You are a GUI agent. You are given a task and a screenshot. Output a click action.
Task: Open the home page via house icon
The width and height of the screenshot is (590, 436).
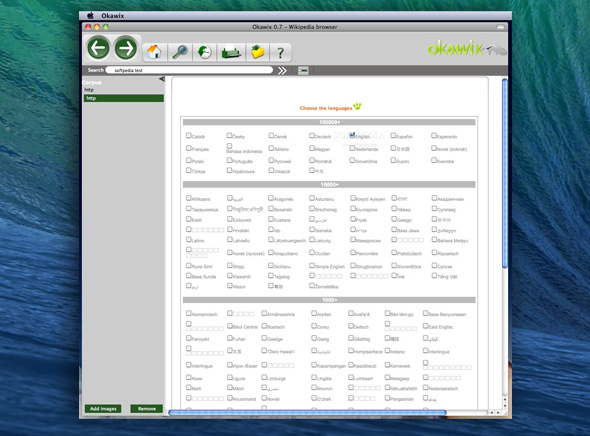click(154, 52)
